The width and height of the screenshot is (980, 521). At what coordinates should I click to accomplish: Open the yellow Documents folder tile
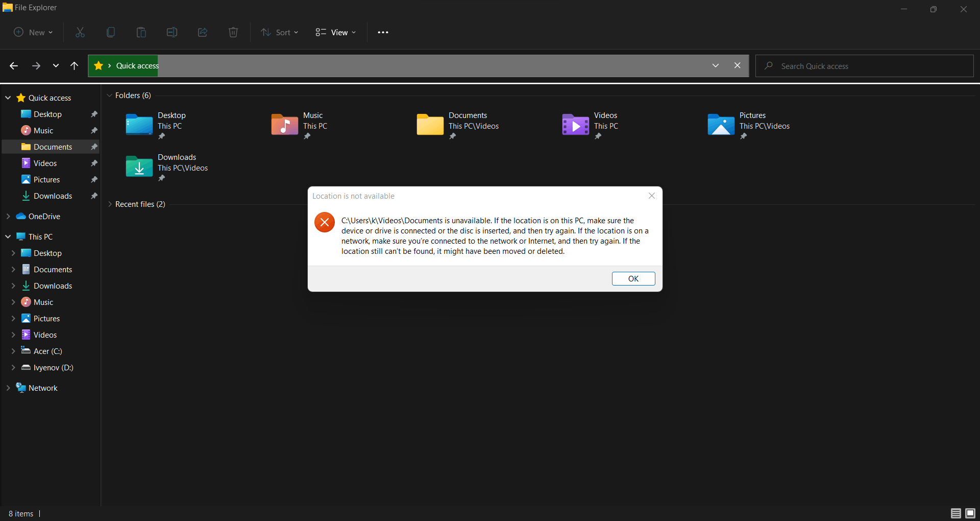coord(458,125)
